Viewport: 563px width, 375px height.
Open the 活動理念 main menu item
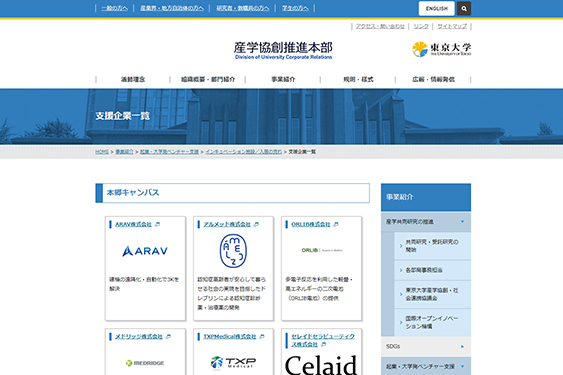point(133,79)
